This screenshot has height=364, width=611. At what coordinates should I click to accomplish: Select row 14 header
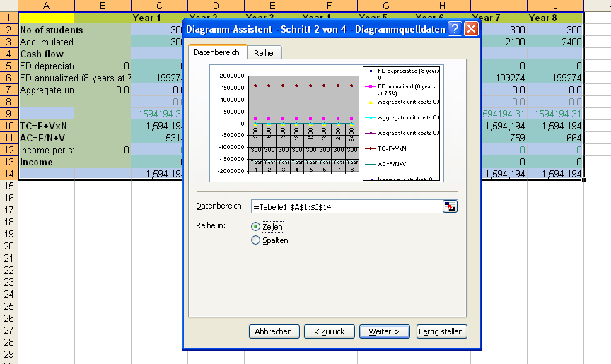tap(9, 174)
